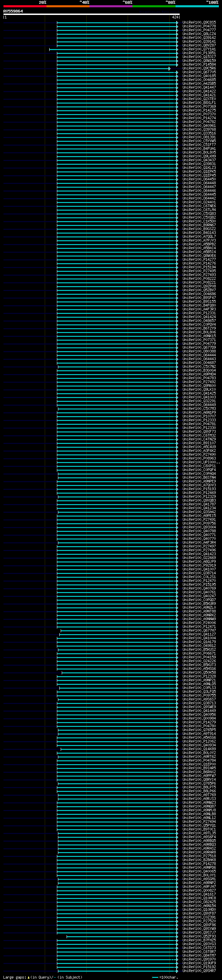Select the UniRef100_Q40185 label
The width and height of the screenshot is (222, 980).
point(199,76)
